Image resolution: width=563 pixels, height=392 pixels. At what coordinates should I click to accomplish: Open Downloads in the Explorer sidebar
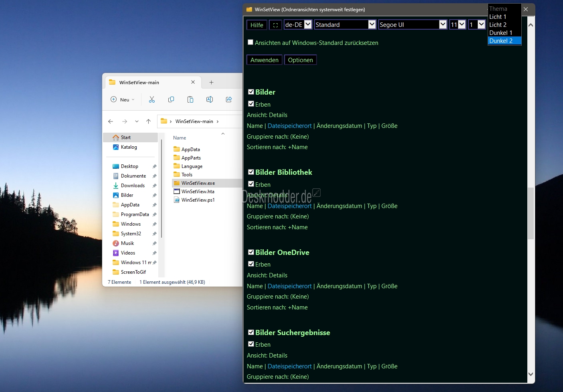pyautogui.click(x=133, y=186)
